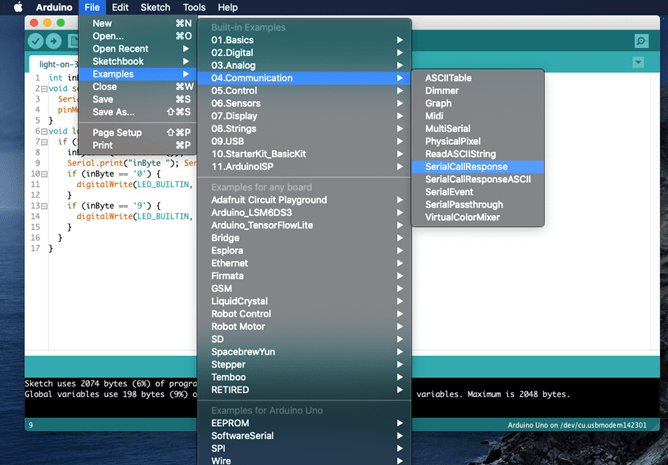Expand Robot Control examples
Screen dimensions: 668x465
click(304, 314)
